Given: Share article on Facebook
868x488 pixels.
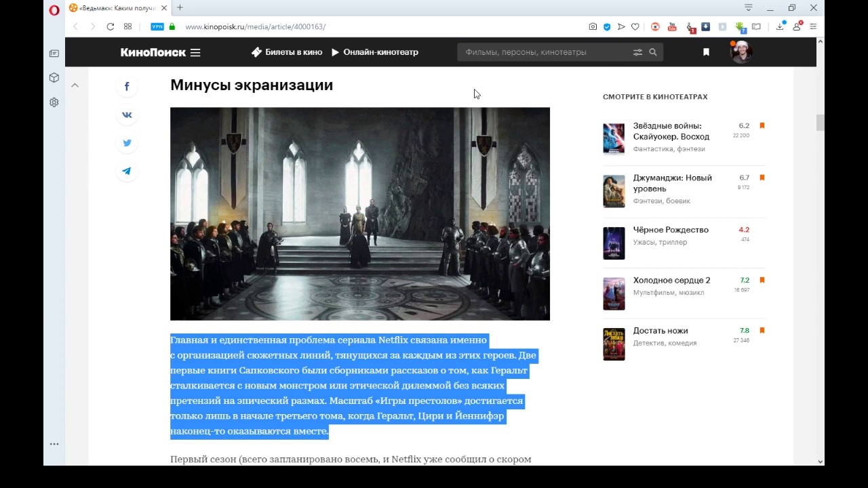Looking at the screenshot, I should coord(127,87).
